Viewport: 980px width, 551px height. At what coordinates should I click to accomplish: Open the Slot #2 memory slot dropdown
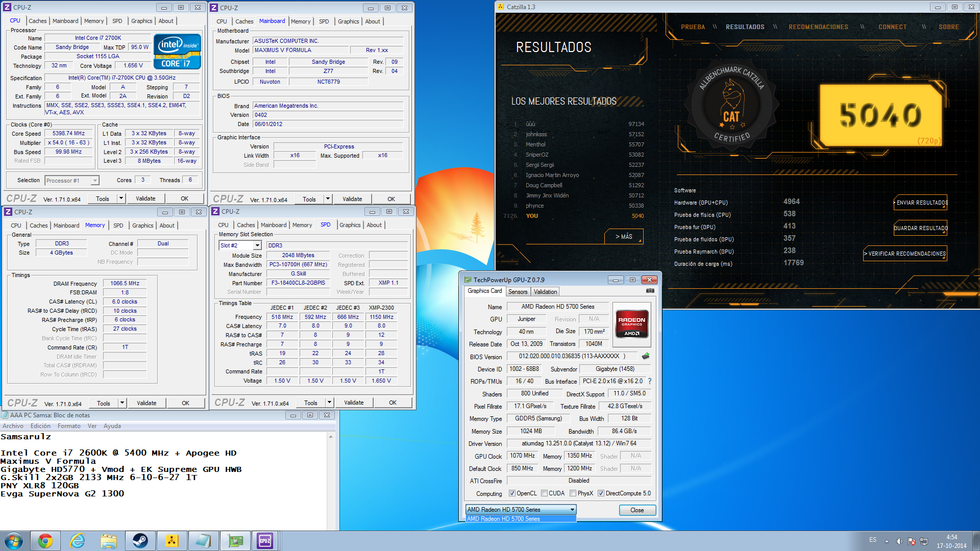[x=240, y=245]
